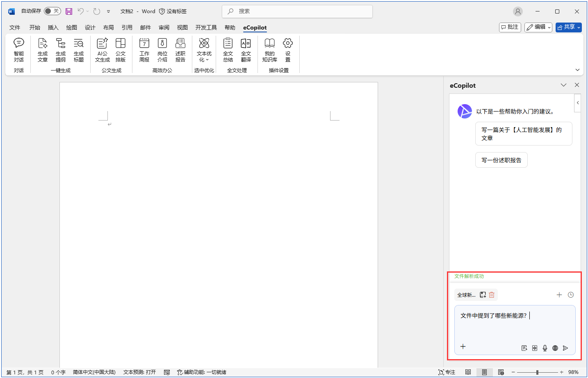Screen dimensions: 588x378
Task: Click the 智能对话 smart chat icon
Action: (x=19, y=50)
